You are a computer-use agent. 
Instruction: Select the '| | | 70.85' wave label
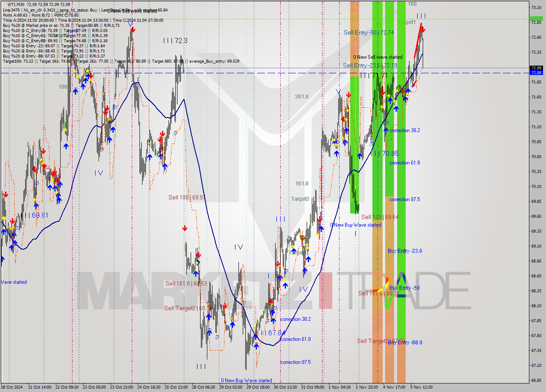(384, 153)
